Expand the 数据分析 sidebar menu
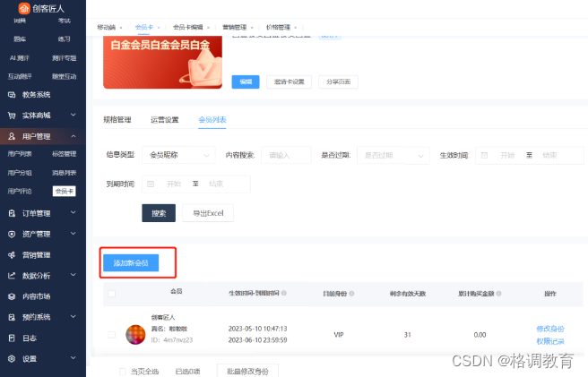588x377 pixels. [x=73, y=275]
